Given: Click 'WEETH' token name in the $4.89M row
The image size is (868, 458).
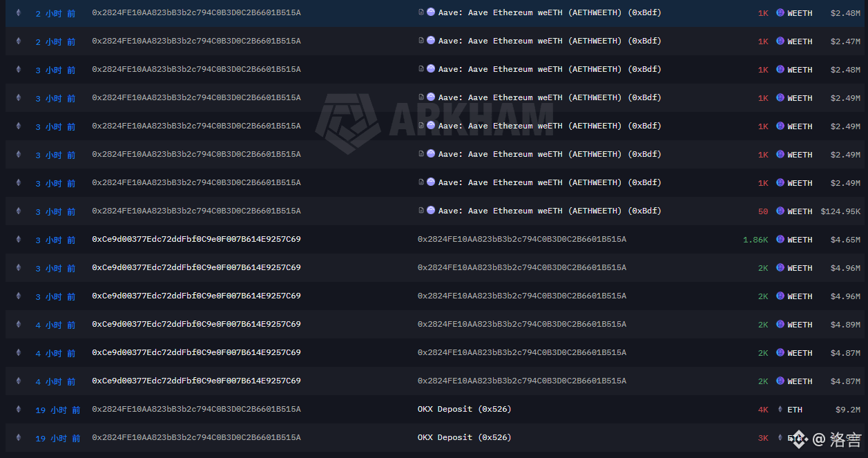Looking at the screenshot, I should (x=800, y=325).
